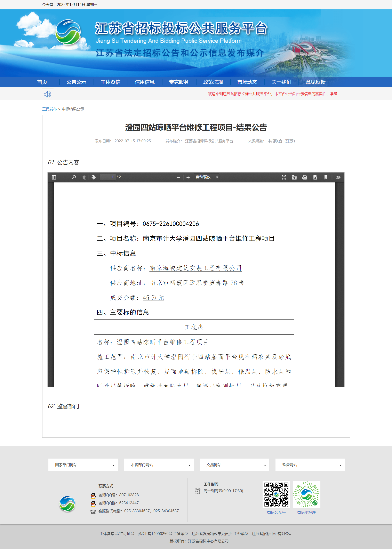Screen dimensions: 392x549
Task: Click the 成交金额 45 万元 value
Action: click(x=153, y=298)
